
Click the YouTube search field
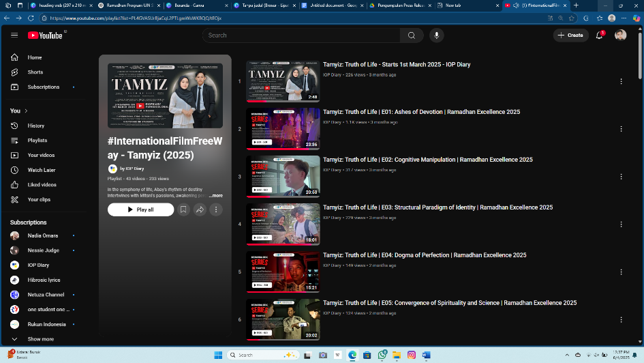pyautogui.click(x=301, y=35)
